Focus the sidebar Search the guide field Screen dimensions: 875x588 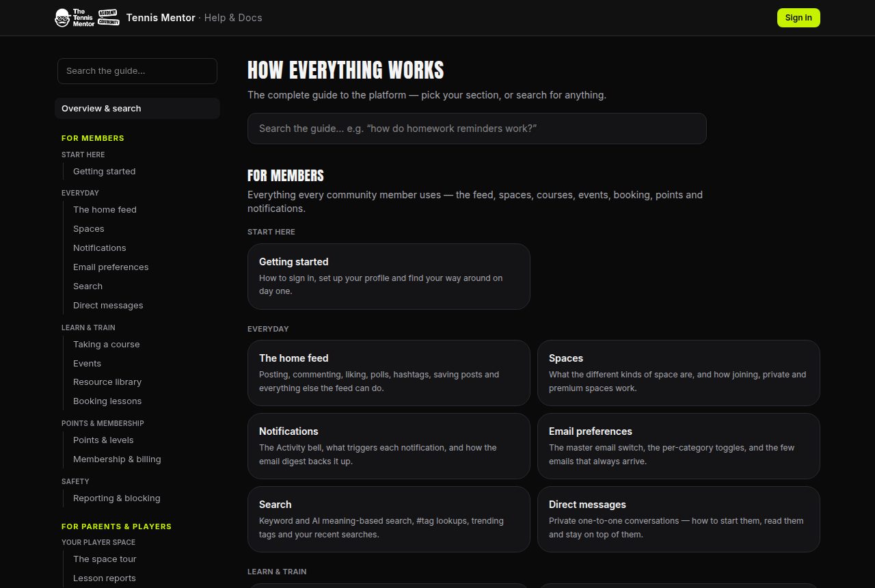point(137,71)
